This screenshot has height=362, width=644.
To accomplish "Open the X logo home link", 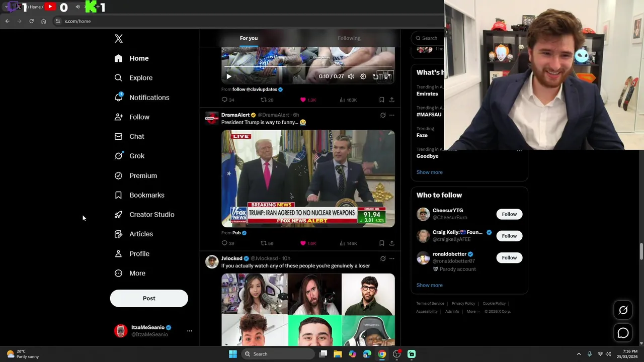I will coord(118,39).
